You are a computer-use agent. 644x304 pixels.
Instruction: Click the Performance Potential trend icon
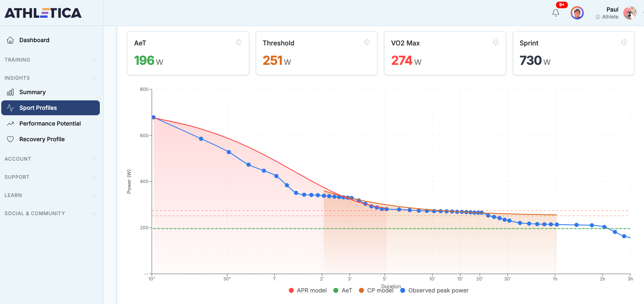pyautogui.click(x=11, y=123)
